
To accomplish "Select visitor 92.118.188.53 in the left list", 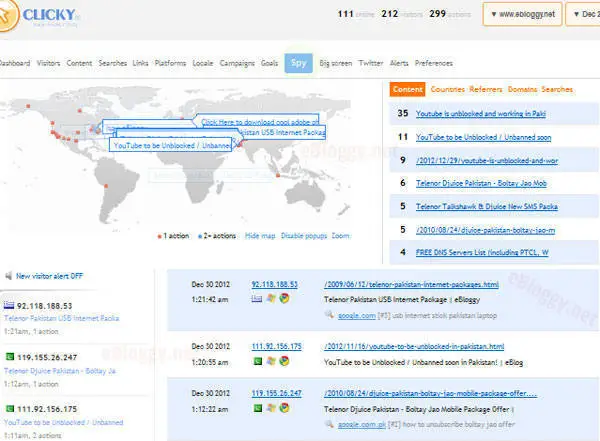I will (x=44, y=306).
